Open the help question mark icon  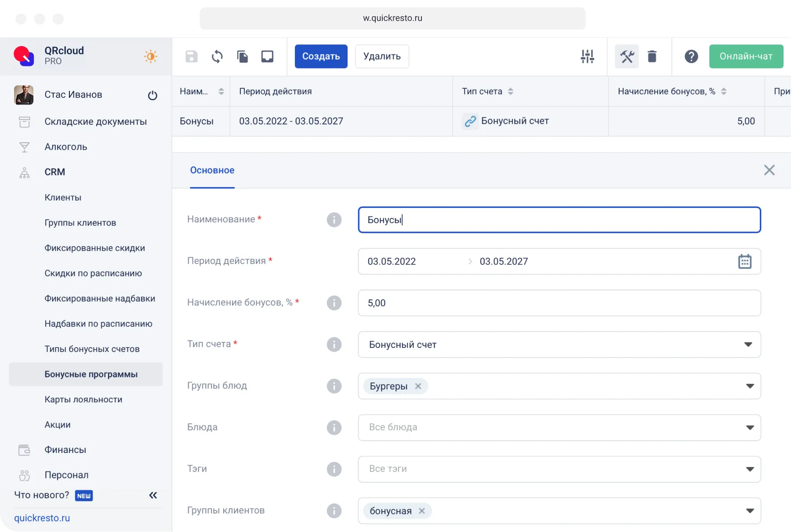691,56
